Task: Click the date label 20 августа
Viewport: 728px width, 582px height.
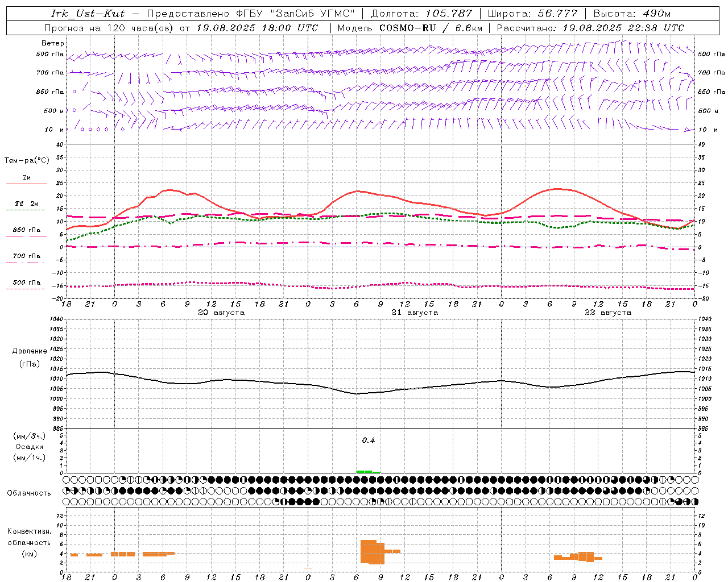Action: point(221,313)
